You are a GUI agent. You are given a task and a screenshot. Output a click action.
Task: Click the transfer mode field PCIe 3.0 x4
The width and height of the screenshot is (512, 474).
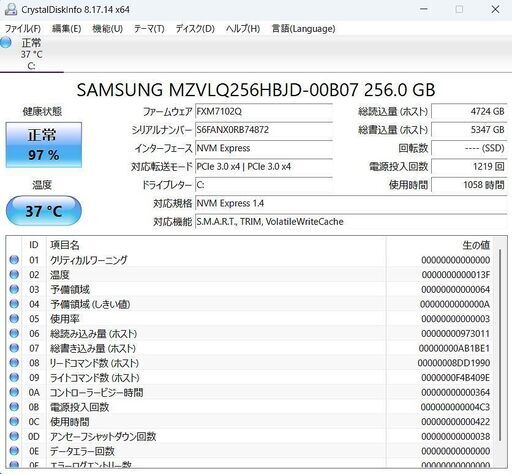coord(264,166)
